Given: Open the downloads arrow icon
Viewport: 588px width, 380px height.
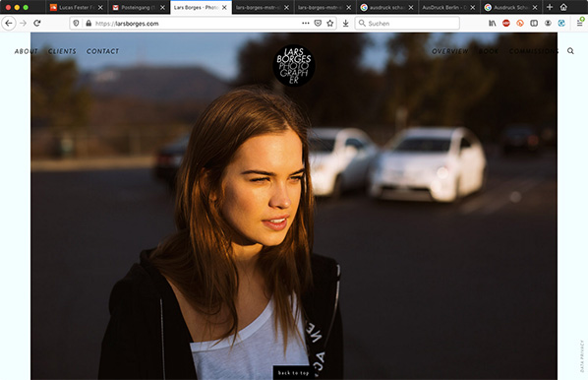Looking at the screenshot, I should 346,24.
